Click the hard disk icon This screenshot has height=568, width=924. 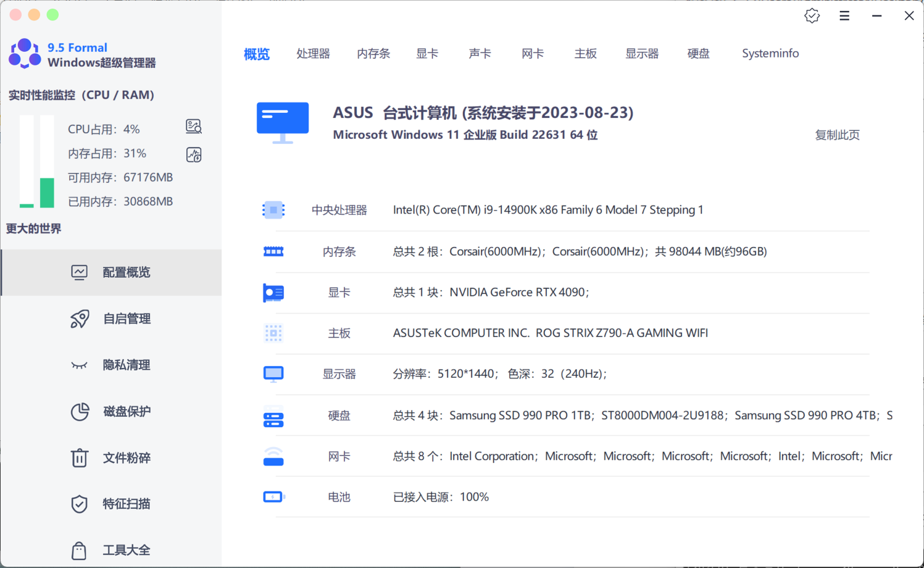(273, 420)
